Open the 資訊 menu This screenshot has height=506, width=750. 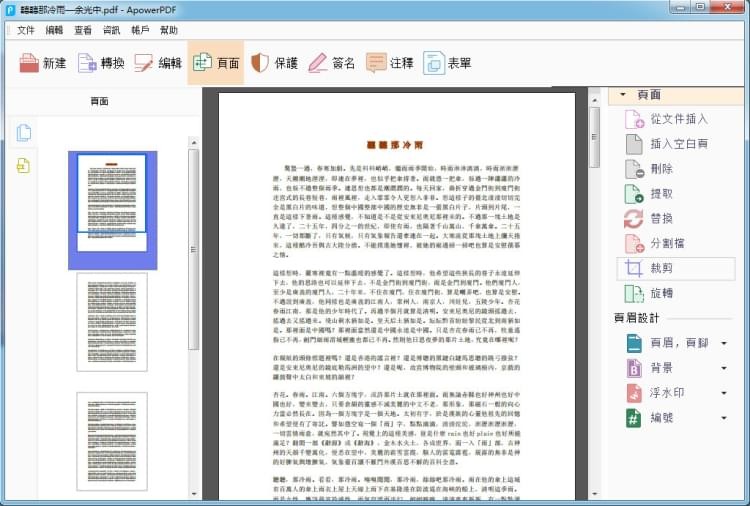pyautogui.click(x=111, y=30)
